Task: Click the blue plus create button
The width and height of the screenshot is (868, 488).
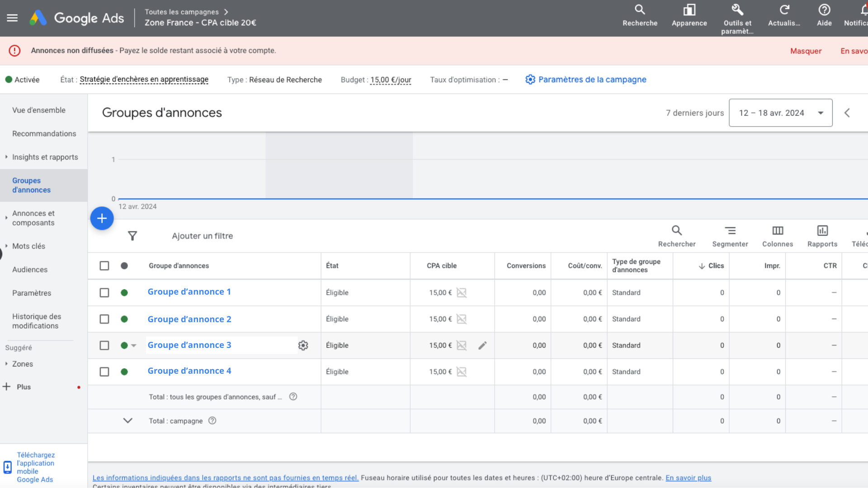Action: (102, 218)
